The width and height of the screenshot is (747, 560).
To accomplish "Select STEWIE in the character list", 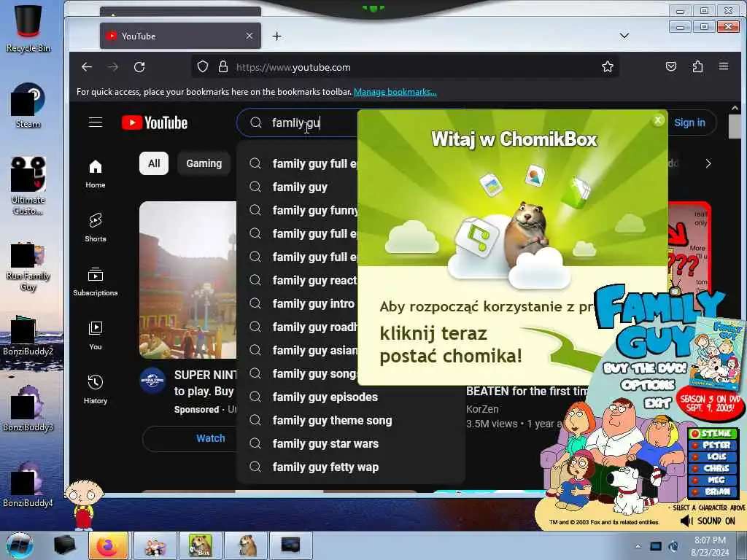I will point(713,433).
